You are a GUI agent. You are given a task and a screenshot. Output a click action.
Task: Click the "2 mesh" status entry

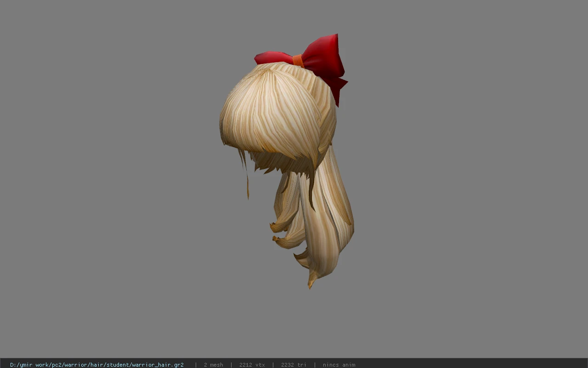[x=214, y=365]
